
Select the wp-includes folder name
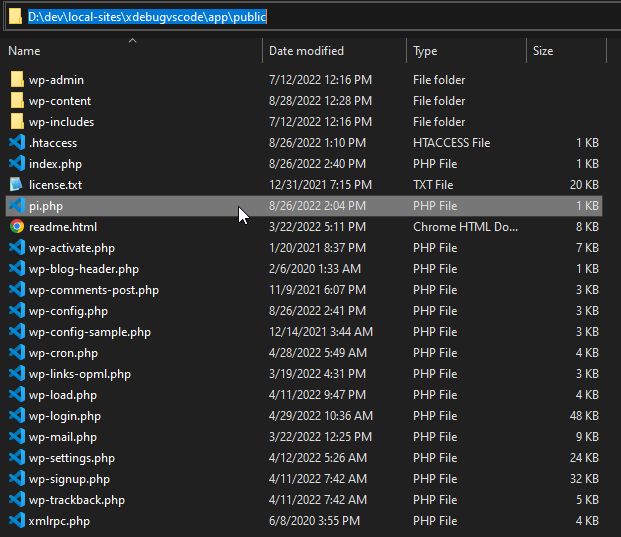tap(61, 122)
